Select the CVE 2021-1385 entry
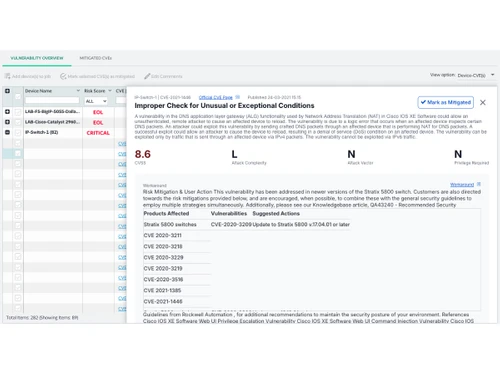The height and width of the screenshot is (375, 500). (162, 290)
